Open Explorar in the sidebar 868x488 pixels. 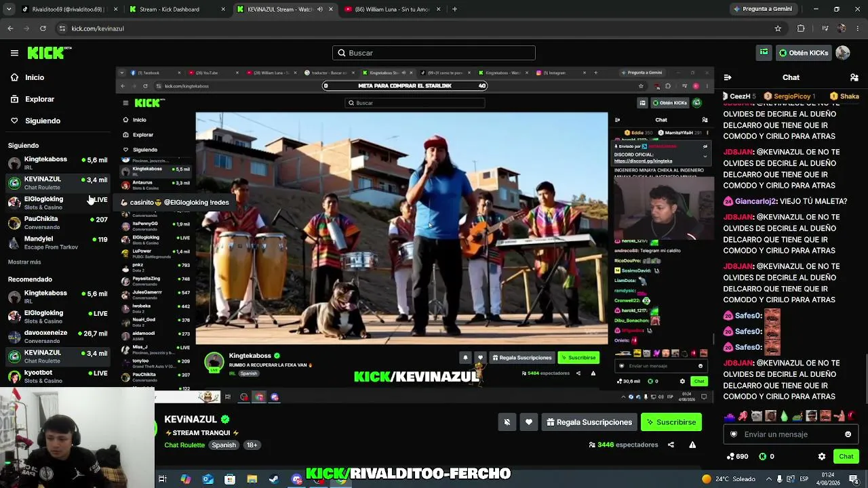[39, 99]
